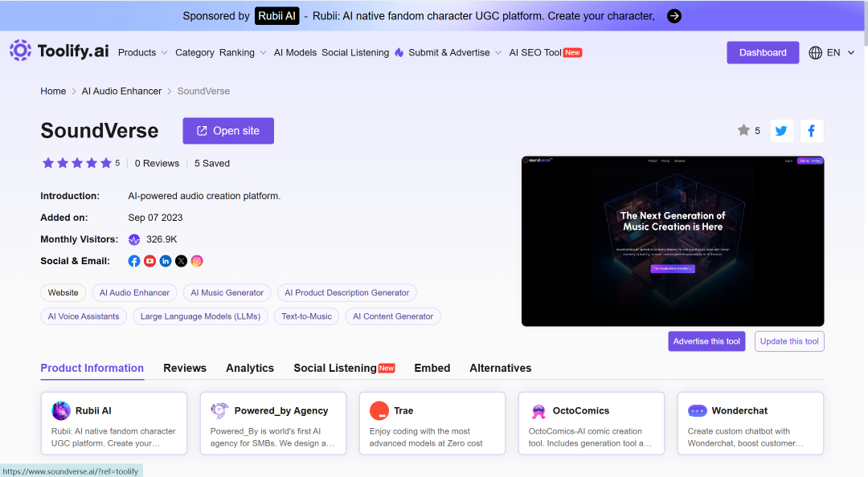This screenshot has height=477, width=868.
Task: Click the Rubii AI card avatar
Action: pos(61,410)
